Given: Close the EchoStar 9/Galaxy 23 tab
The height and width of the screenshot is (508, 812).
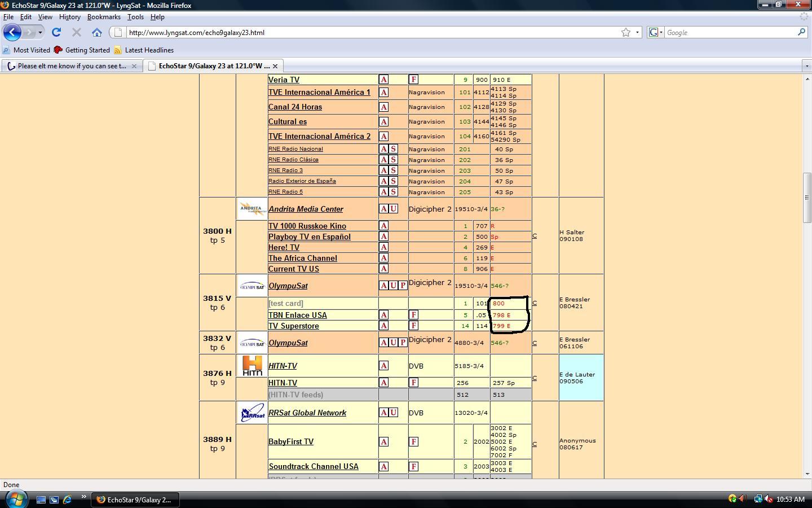Looking at the screenshot, I should point(275,66).
